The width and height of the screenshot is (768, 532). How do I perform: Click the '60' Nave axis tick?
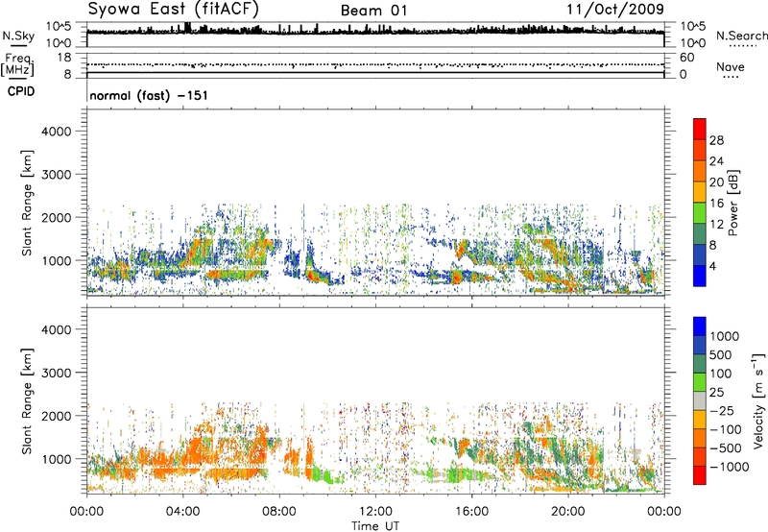click(686, 58)
